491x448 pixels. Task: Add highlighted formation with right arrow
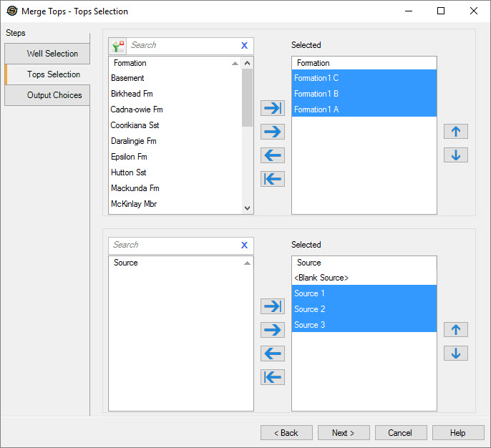273,132
